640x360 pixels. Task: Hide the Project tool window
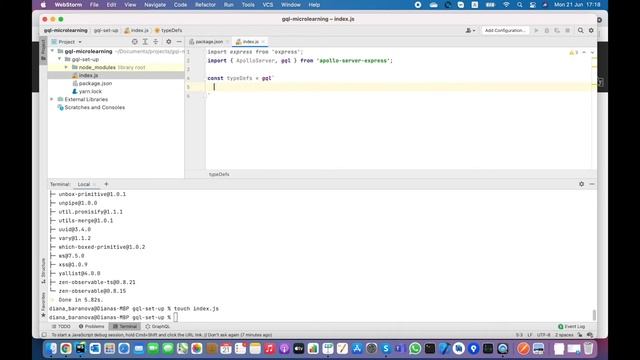click(x=179, y=42)
